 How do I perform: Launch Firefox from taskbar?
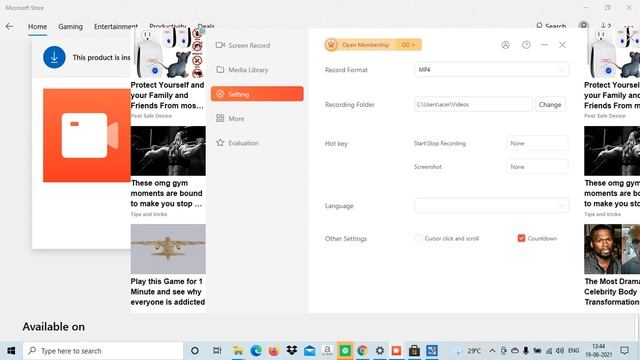pos(274,351)
